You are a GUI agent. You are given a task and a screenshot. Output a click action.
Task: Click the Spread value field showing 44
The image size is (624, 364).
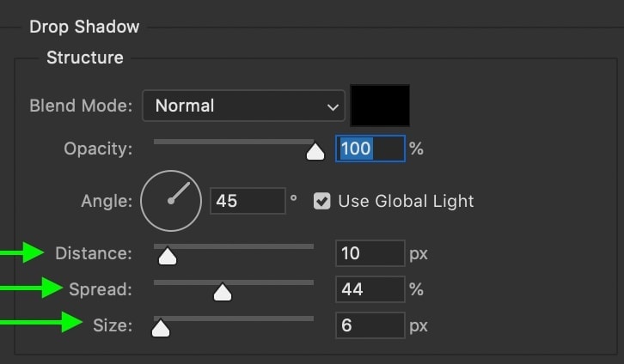point(370,289)
